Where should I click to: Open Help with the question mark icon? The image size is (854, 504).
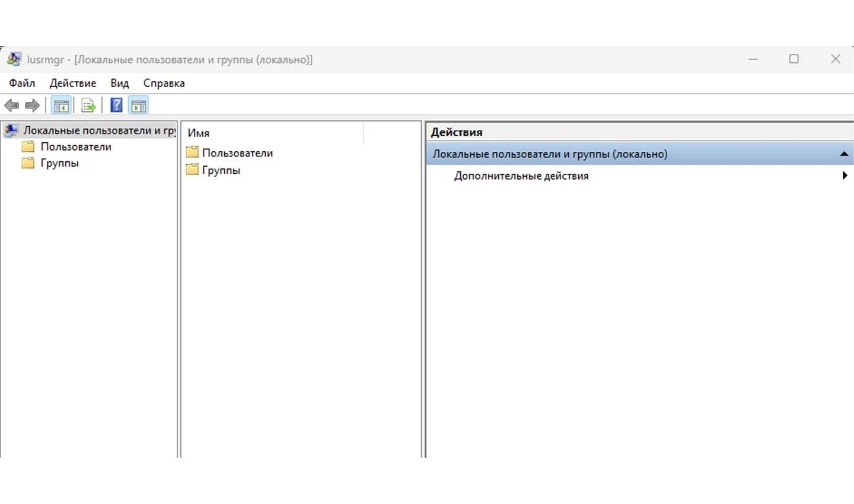coord(117,106)
